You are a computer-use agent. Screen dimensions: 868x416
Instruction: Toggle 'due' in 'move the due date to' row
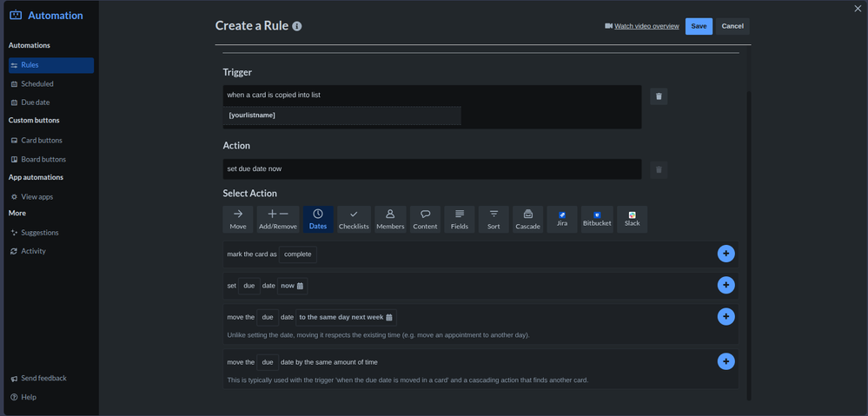coord(268,318)
